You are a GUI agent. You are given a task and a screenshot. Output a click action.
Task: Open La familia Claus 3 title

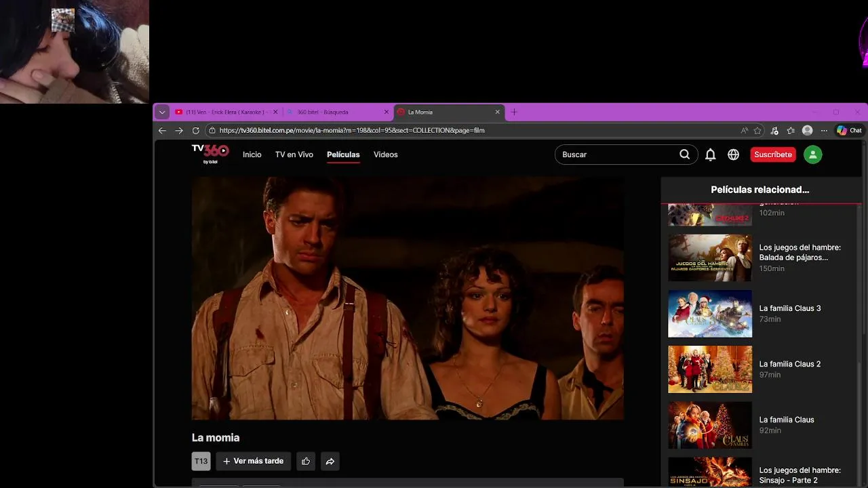(x=790, y=308)
